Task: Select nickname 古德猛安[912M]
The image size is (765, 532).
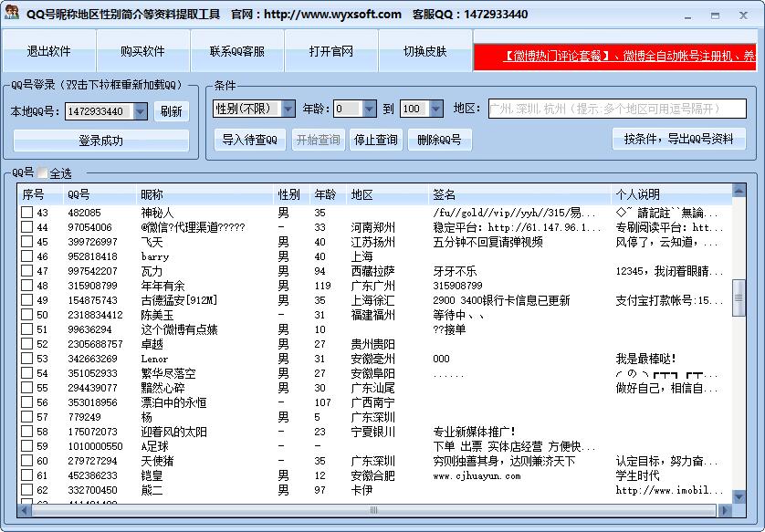Action: (179, 300)
